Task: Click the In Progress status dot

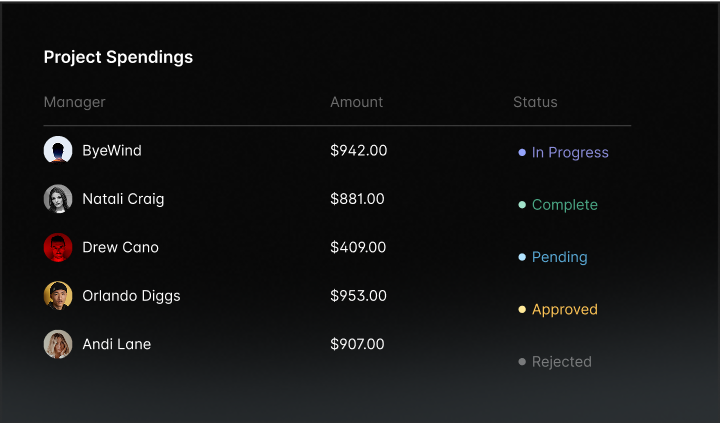Action: click(x=522, y=153)
